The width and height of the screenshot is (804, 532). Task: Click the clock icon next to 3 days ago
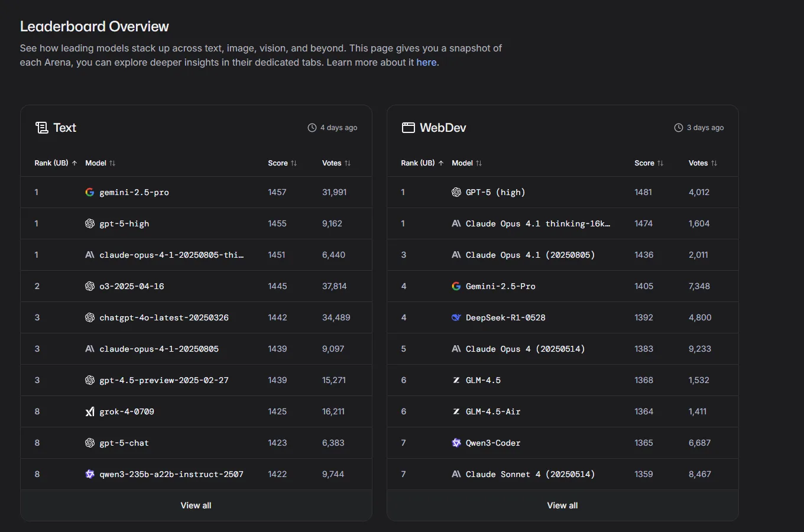(x=679, y=128)
